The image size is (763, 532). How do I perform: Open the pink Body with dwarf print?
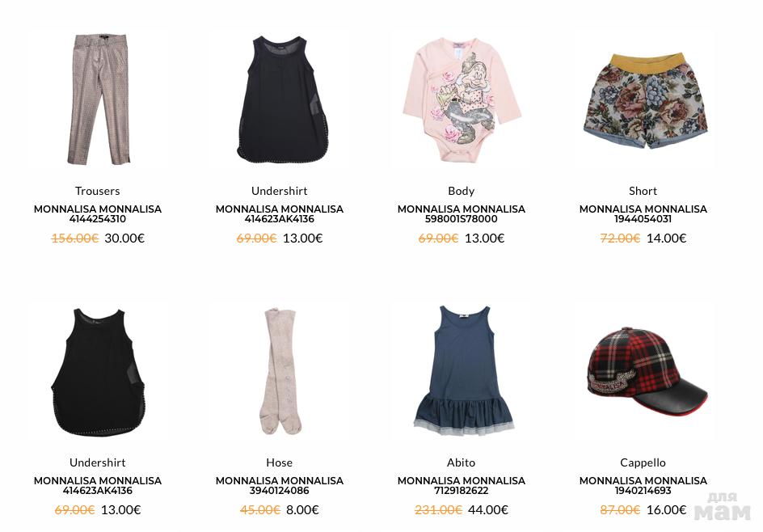click(462, 99)
